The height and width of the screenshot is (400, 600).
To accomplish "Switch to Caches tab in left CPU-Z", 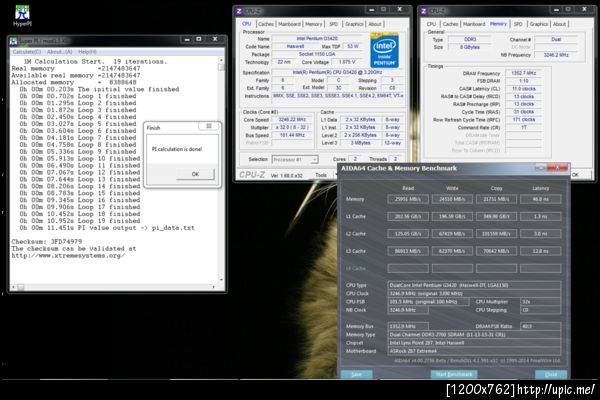I will (267, 23).
